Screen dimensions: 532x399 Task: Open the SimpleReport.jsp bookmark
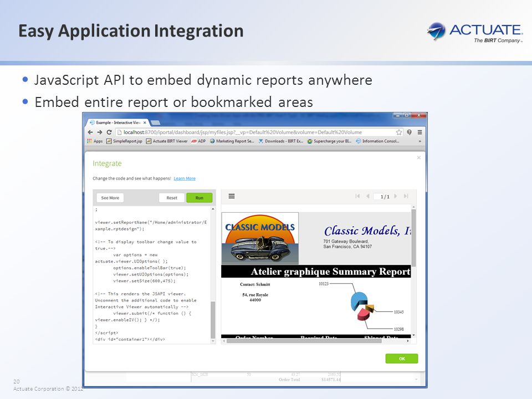[124, 141]
